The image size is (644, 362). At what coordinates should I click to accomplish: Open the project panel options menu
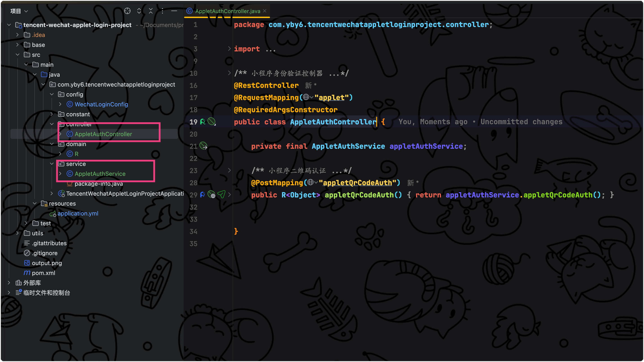[162, 11]
